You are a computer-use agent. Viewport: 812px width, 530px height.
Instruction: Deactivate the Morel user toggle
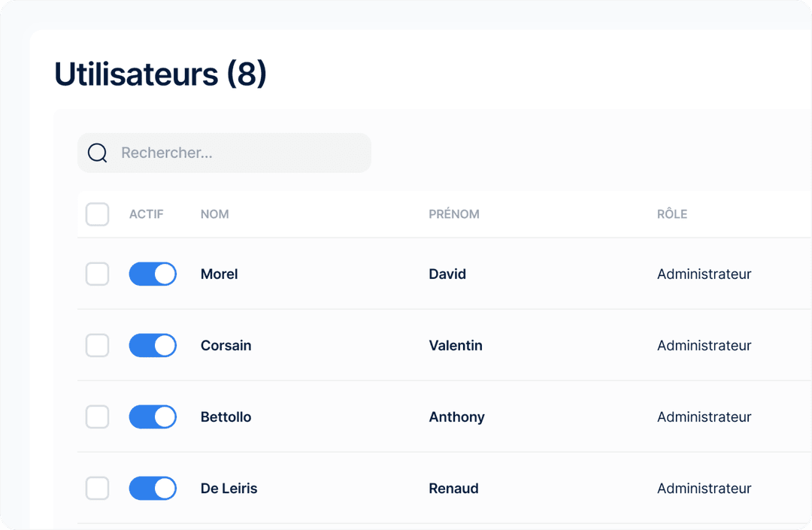153,274
